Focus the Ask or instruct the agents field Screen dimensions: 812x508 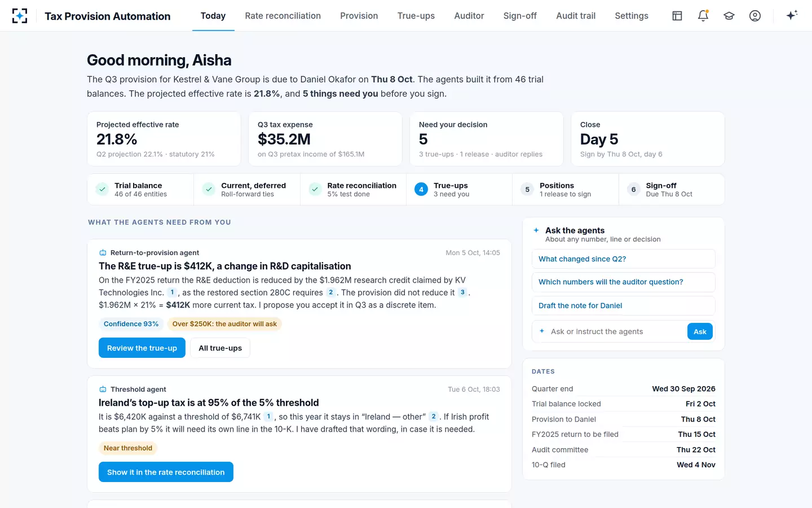[617, 331]
